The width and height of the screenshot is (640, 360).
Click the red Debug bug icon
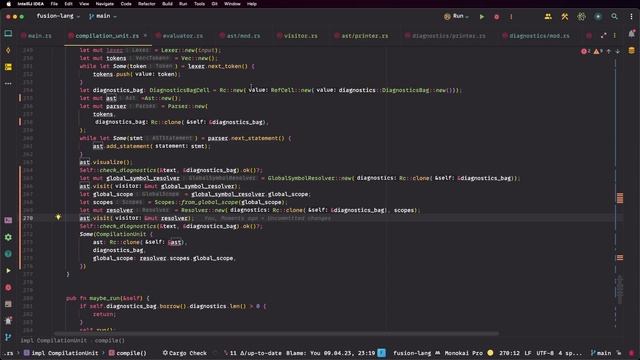[x=496, y=17]
